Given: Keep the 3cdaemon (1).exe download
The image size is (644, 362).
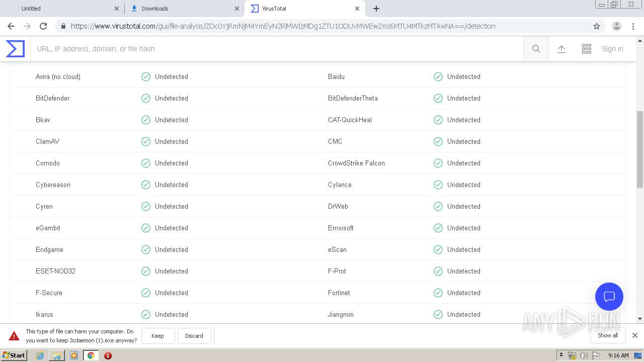Looking at the screenshot, I should [157, 336].
